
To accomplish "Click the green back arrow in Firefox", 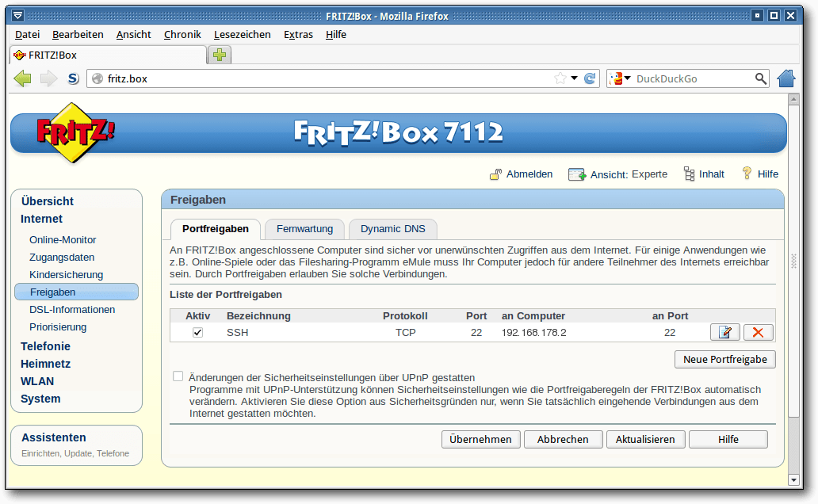I will click(22, 78).
